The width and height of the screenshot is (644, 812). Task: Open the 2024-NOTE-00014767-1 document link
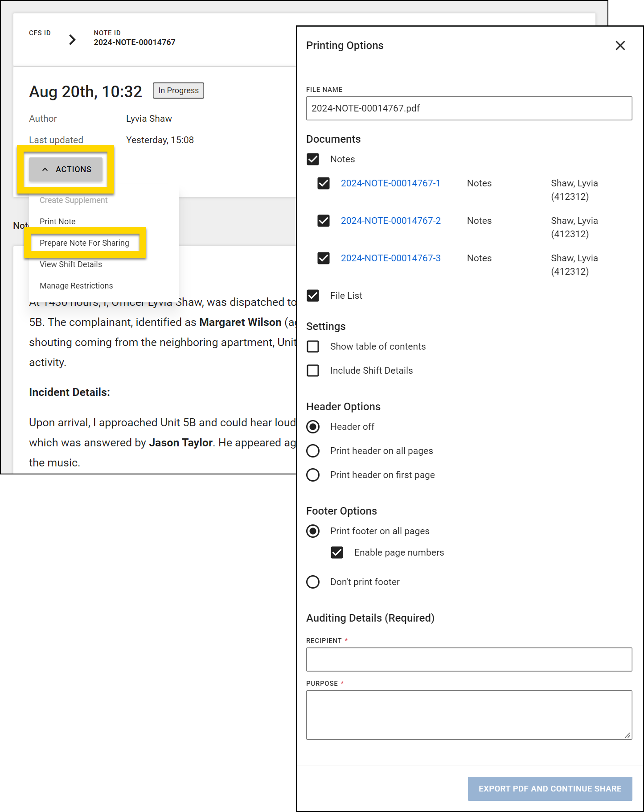[390, 183]
